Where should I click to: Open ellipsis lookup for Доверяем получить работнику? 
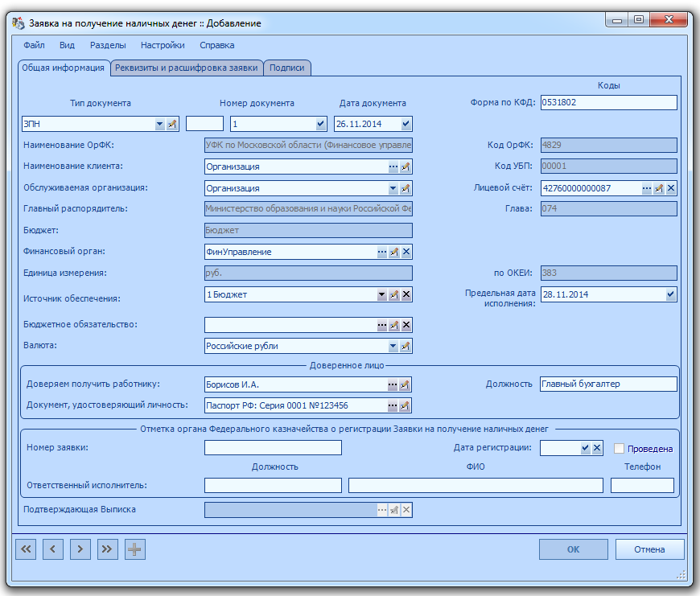coord(393,384)
